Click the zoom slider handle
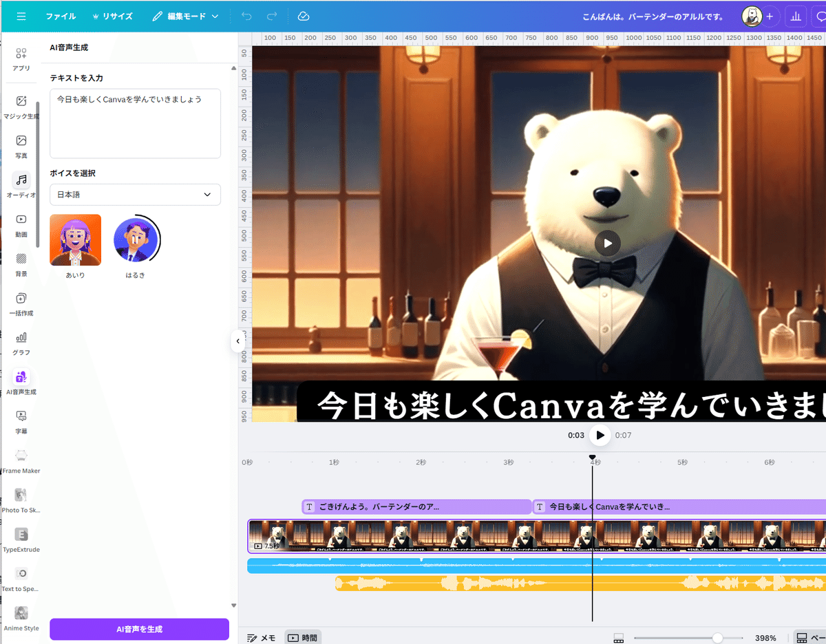This screenshot has width=826, height=644. [x=717, y=638]
